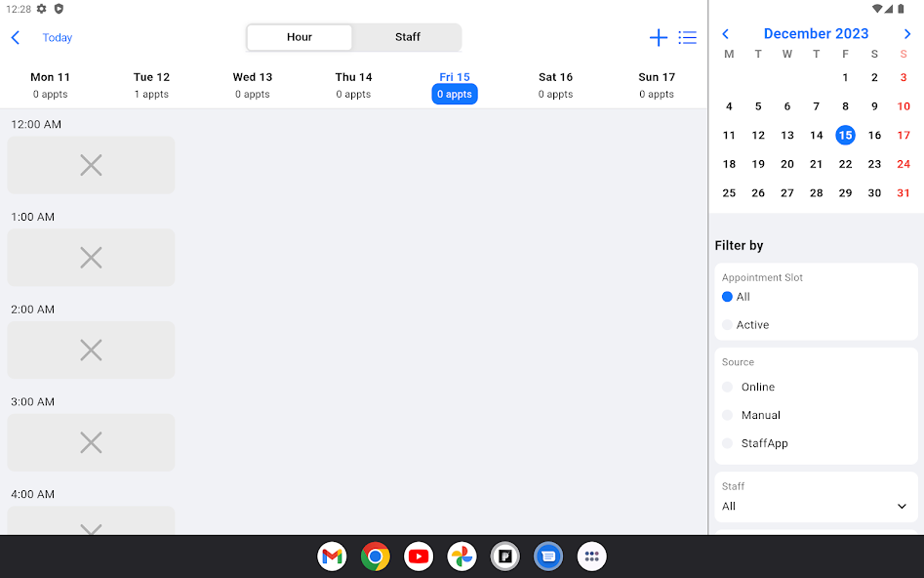924x578 pixels.
Task: Switch to the Staff tab
Action: pyautogui.click(x=407, y=37)
